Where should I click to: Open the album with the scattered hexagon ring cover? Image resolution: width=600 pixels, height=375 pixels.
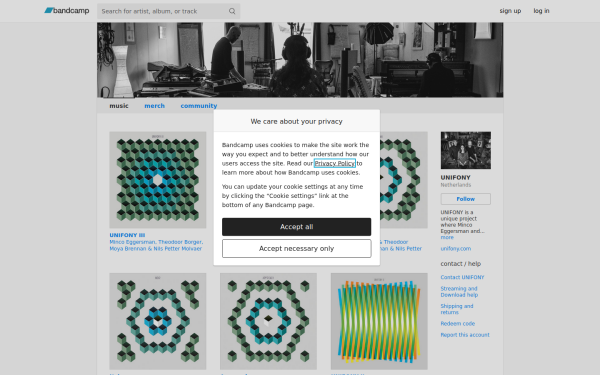tap(158, 321)
